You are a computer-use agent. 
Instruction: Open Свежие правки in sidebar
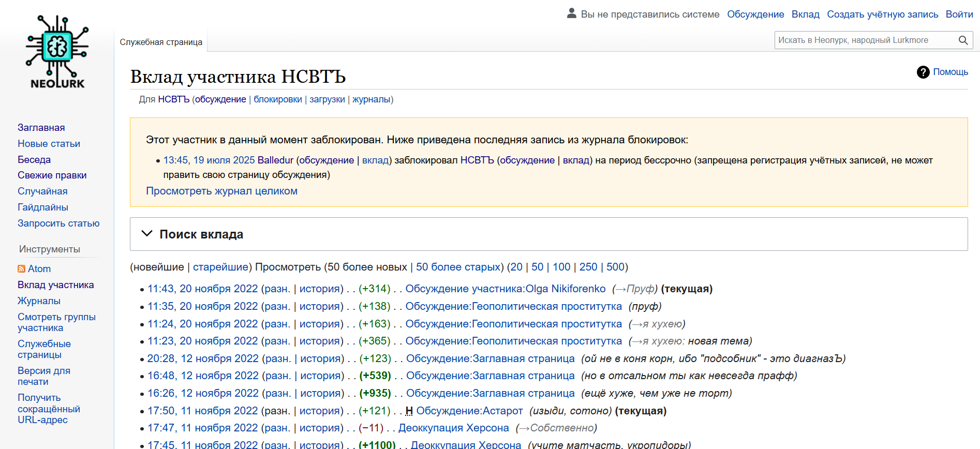(52, 175)
